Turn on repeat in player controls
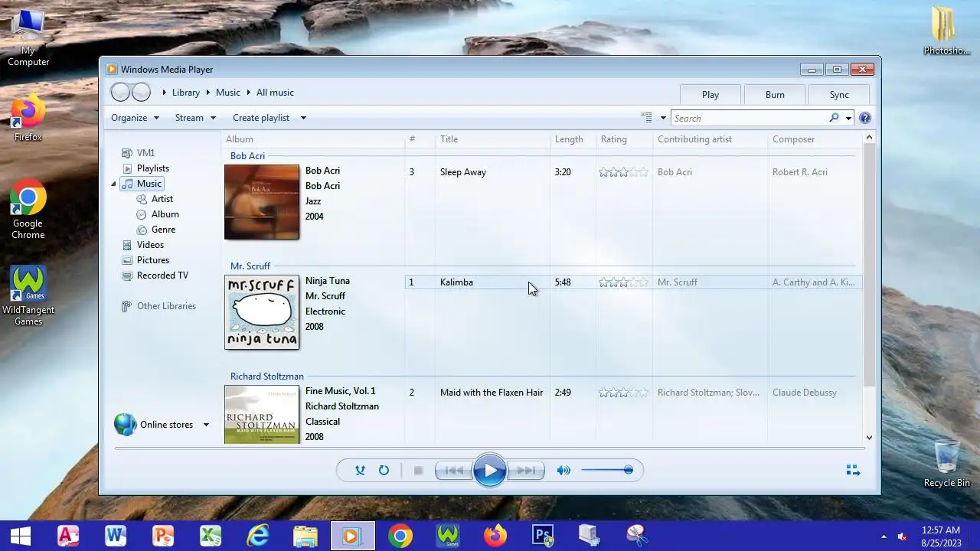Viewport: 980px width, 551px height. pyautogui.click(x=384, y=470)
